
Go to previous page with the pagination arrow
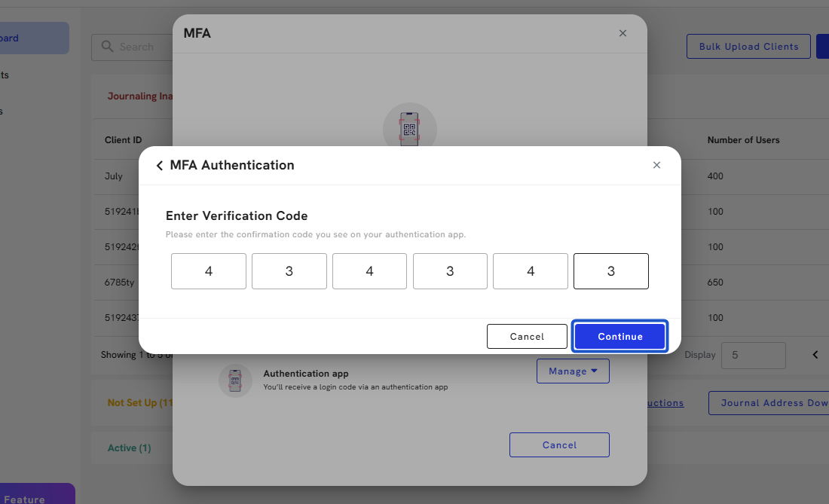tap(815, 355)
